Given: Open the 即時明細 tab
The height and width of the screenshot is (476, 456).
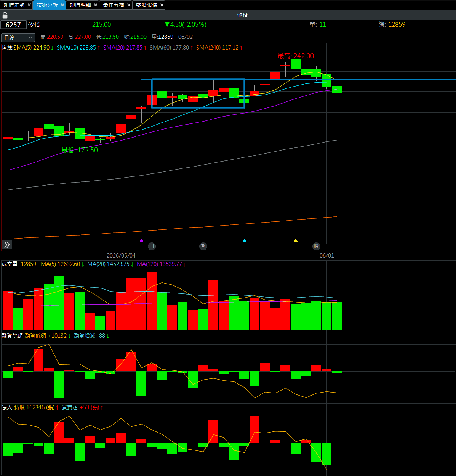Looking at the screenshot, I should pos(80,5).
